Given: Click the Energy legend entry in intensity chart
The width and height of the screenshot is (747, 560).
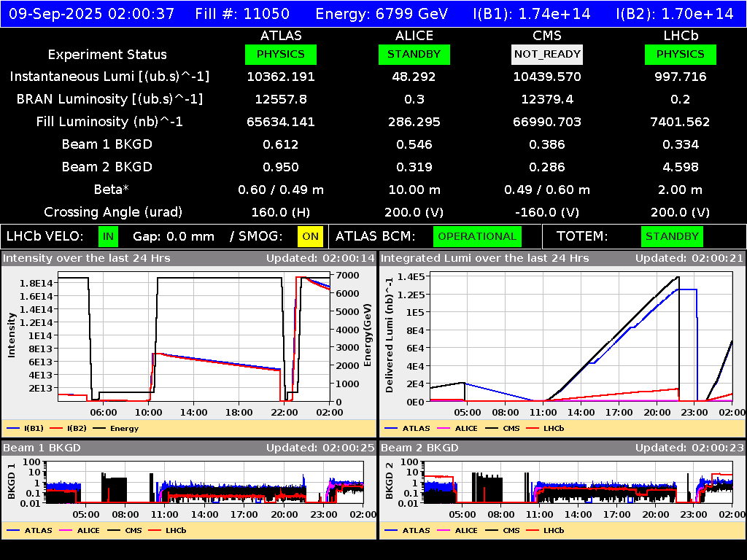Looking at the screenshot, I should 116,429.
